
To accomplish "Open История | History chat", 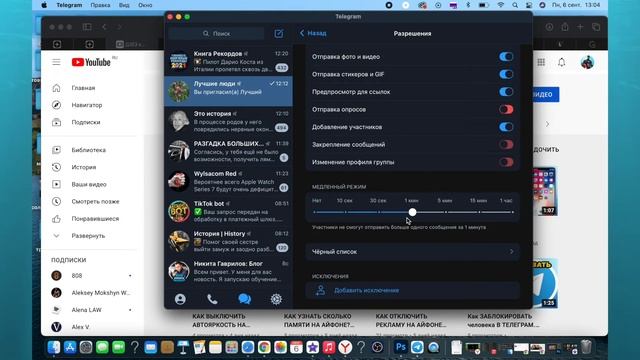I will tap(229, 241).
